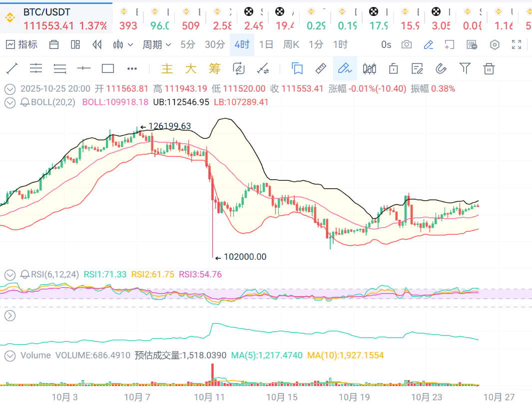This screenshot has height=405, width=532.
Task: Toggle the RSI indicator alert bell
Action: click(25, 274)
